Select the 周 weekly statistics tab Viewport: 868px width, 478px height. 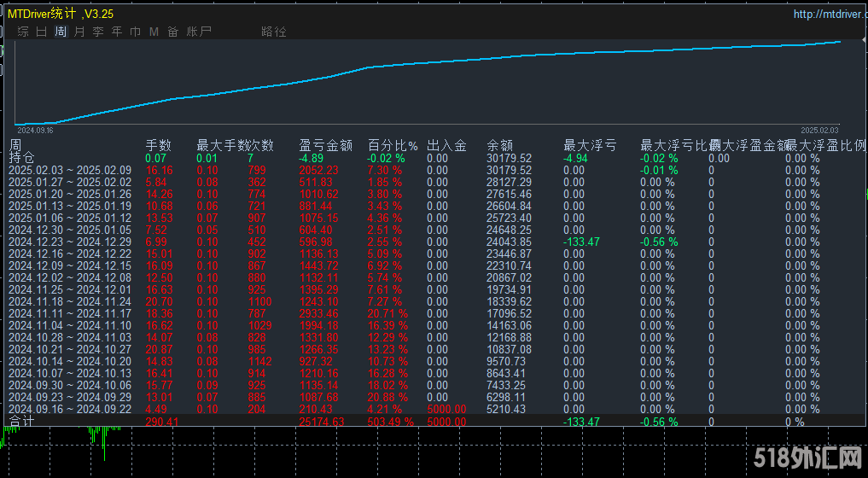pyautogui.click(x=61, y=32)
